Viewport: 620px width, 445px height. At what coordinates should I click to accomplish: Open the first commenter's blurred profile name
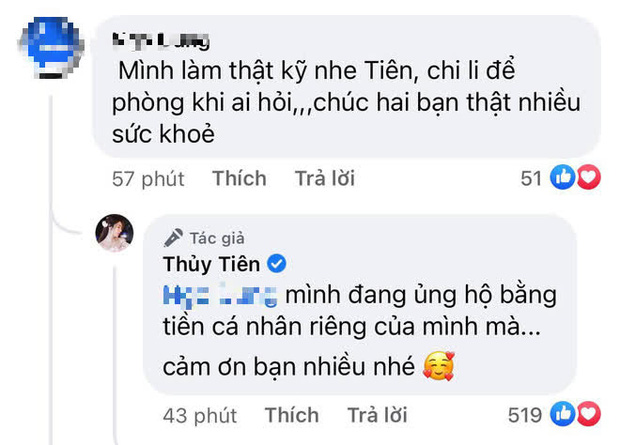click(162, 41)
